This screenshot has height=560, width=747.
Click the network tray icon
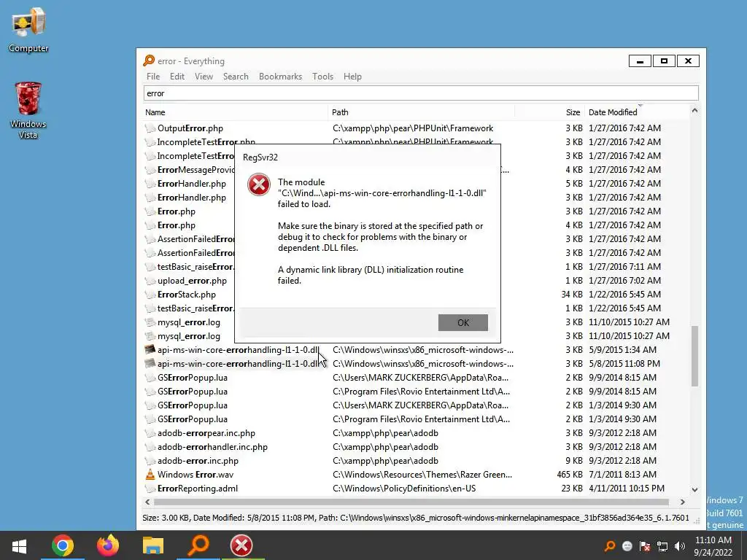click(x=662, y=546)
